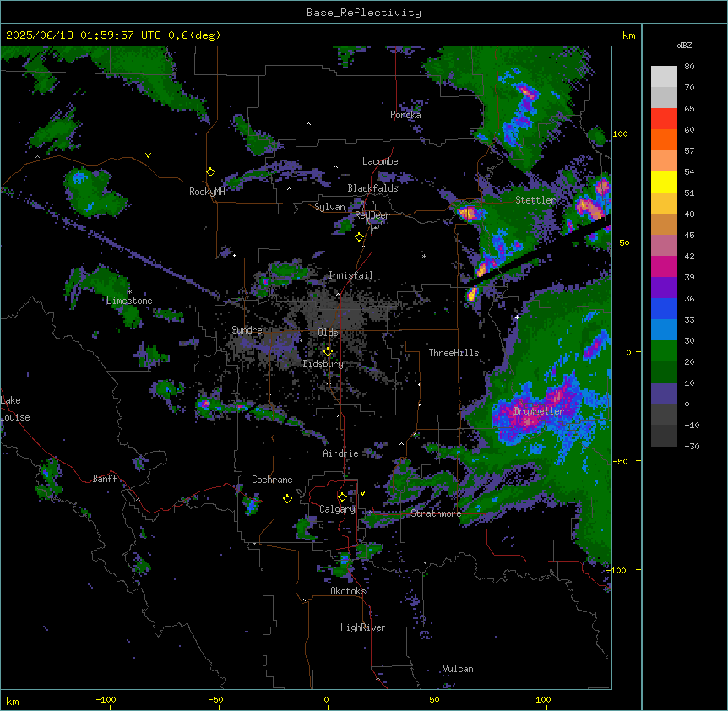Image resolution: width=728 pixels, height=711 pixels.
Task: Click the RedDeer city label
Action: click(x=372, y=215)
